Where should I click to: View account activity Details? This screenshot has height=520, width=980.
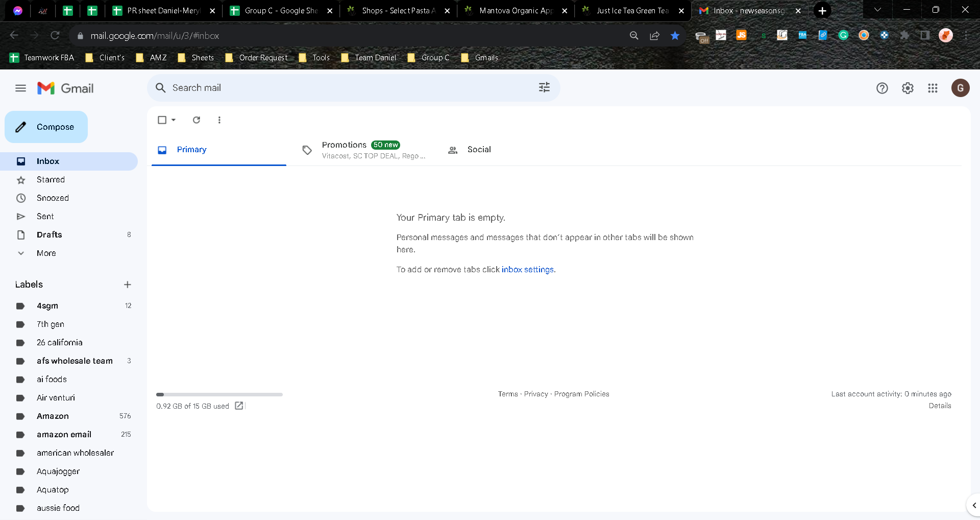click(940, 406)
